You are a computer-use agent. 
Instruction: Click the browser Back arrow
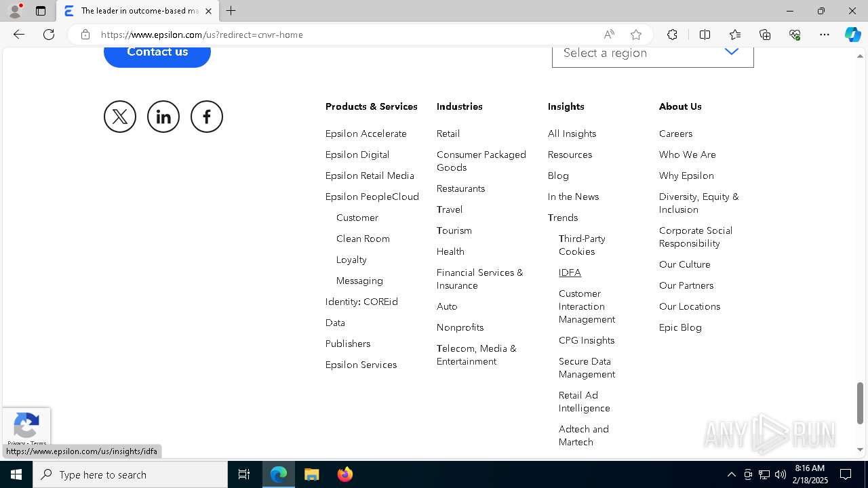(19, 35)
